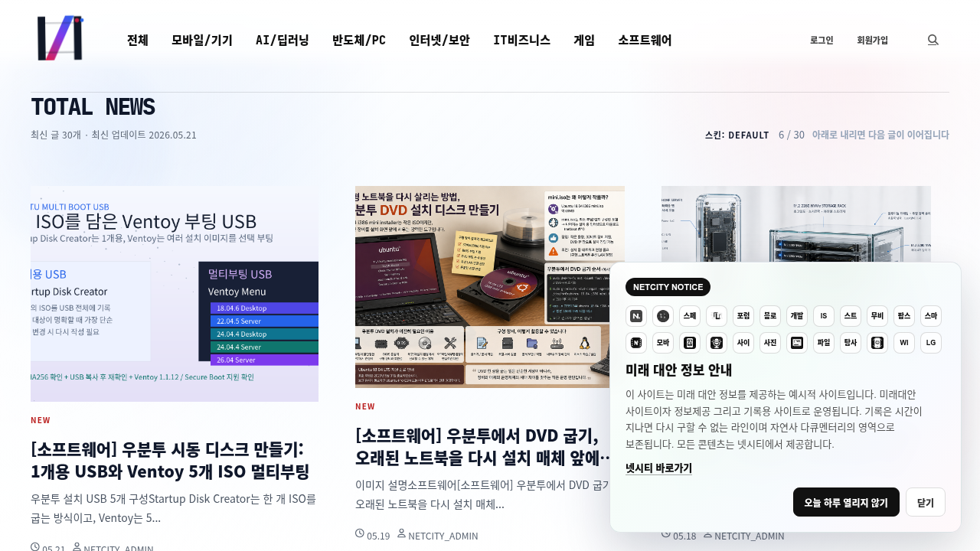Dismiss the notice with 닫기 button

click(926, 502)
